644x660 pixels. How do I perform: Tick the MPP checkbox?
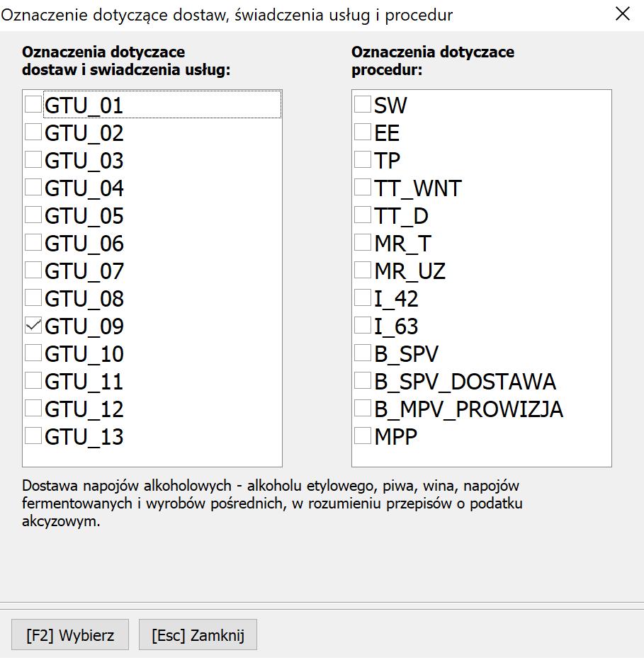(x=363, y=436)
